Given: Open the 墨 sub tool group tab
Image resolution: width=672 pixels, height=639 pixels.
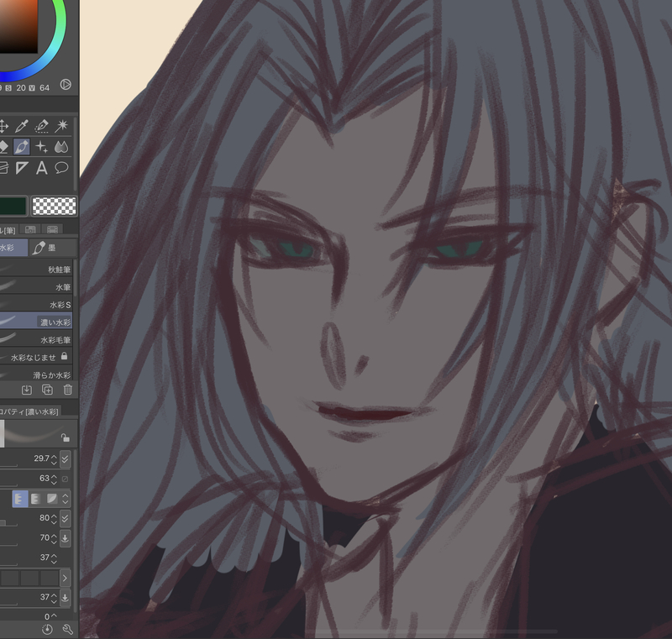Looking at the screenshot, I should 53,248.
